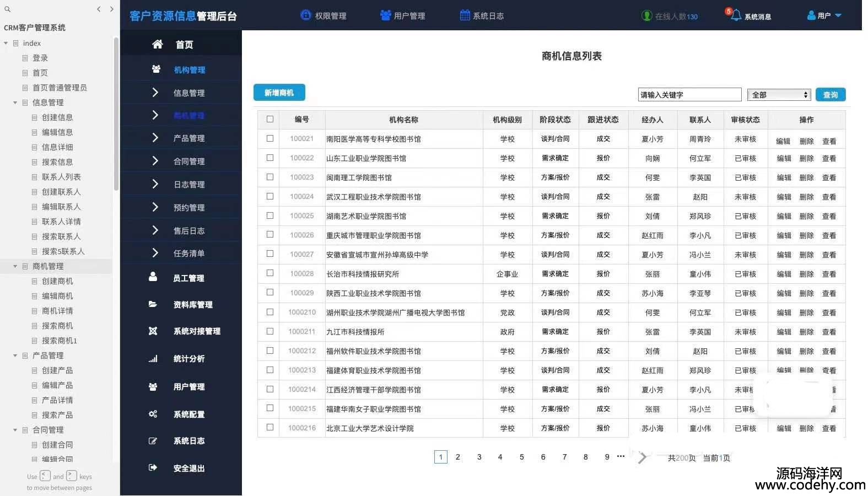Click the next page arrow in pagination
868x496 pixels.
pyautogui.click(x=643, y=457)
